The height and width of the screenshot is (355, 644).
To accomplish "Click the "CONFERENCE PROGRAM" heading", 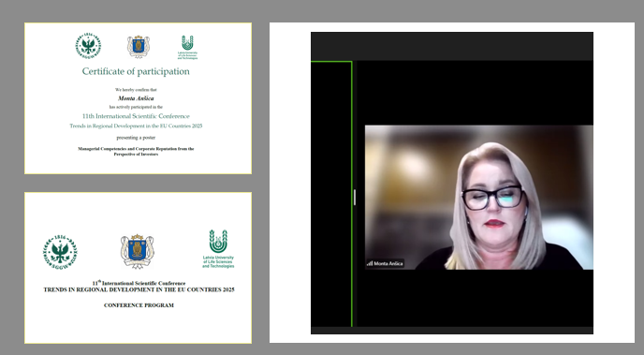I will (x=139, y=305).
